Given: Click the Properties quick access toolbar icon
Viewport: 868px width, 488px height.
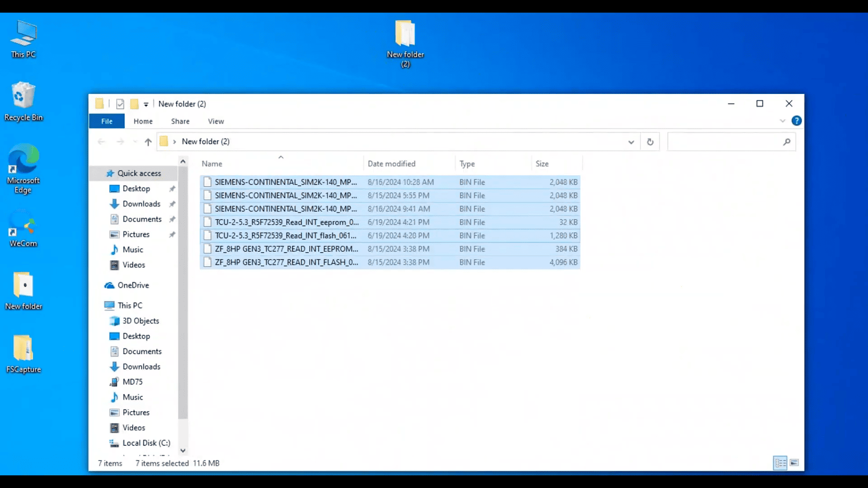Looking at the screenshot, I should pos(120,104).
